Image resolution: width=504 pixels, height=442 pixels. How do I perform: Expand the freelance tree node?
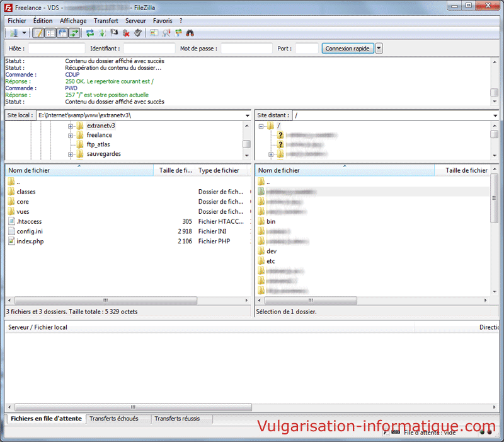(x=71, y=136)
